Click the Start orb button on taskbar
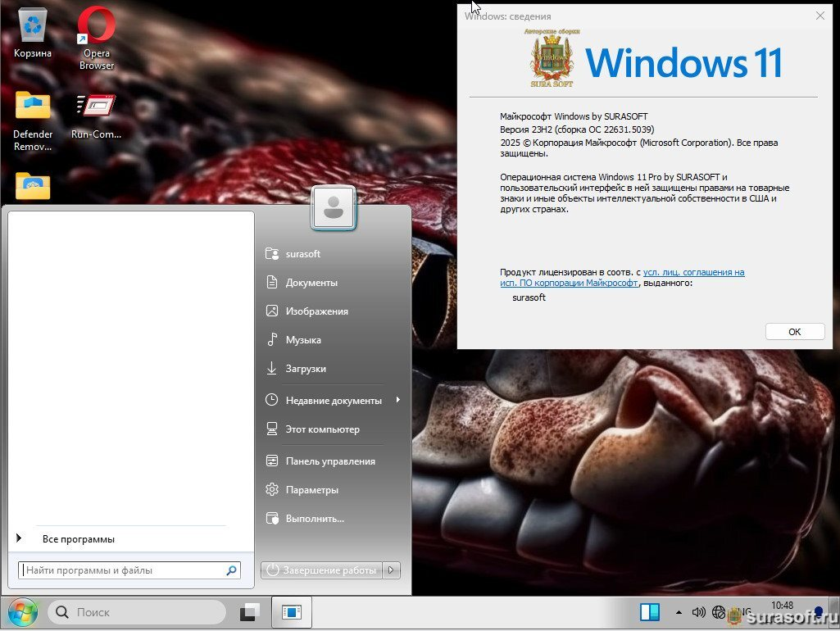This screenshot has height=631, width=840. pos(21,612)
